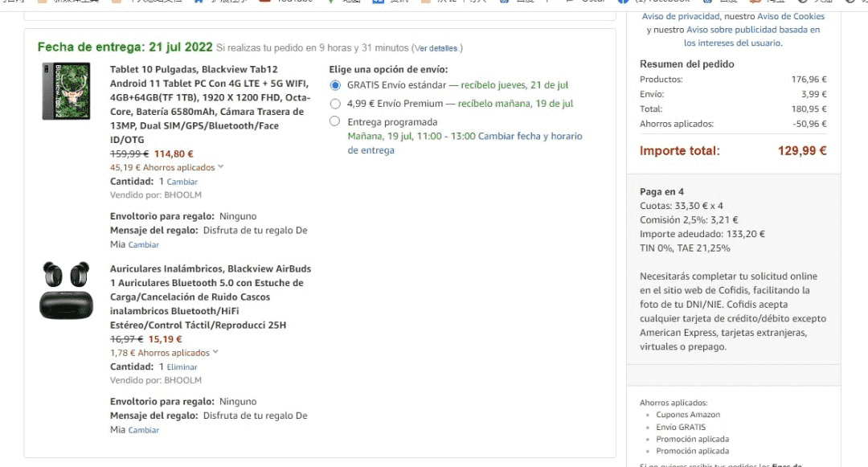Image resolution: width=868 pixels, height=467 pixels.
Task: Click the Elige una opción de envío heading
Action: [x=389, y=70]
